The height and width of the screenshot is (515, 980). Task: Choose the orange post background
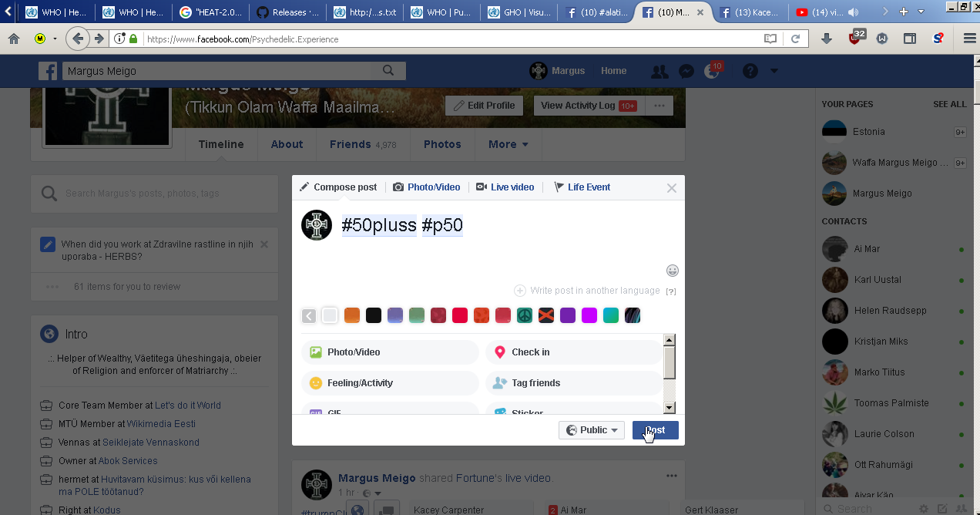352,315
